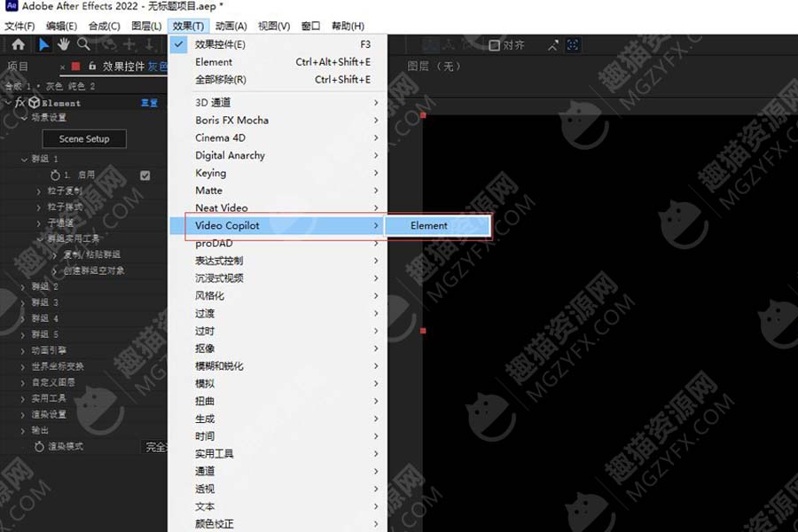The width and height of the screenshot is (798, 532).
Task: Open the 颜色校正 submenu
Action: pyautogui.click(x=278, y=524)
